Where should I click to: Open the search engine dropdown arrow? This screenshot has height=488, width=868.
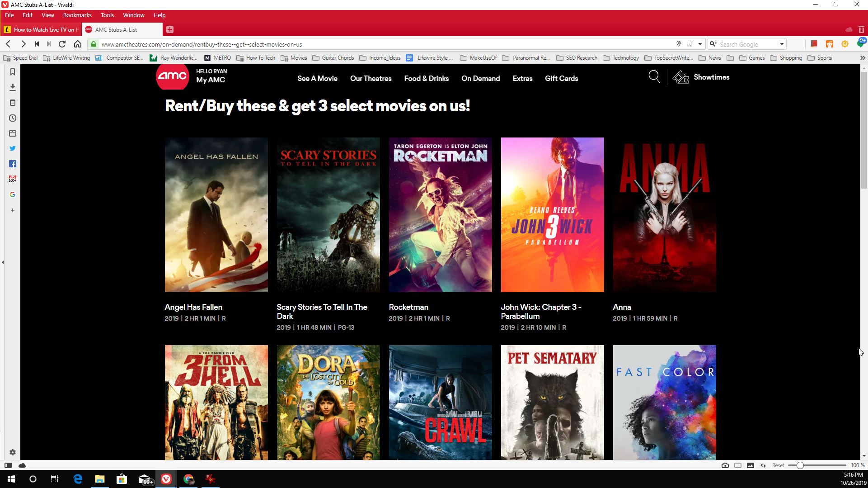click(x=782, y=44)
